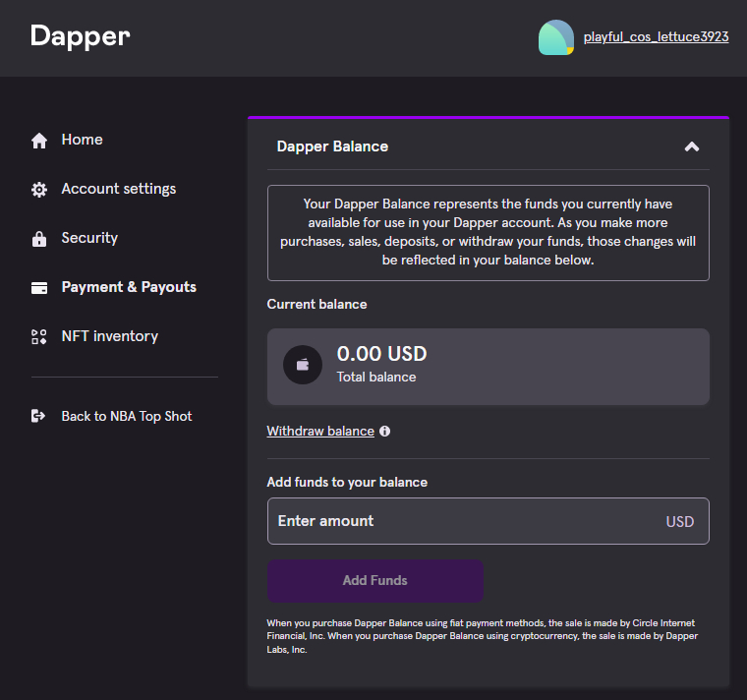
Task: Click the Total balance label
Action: coord(376,377)
